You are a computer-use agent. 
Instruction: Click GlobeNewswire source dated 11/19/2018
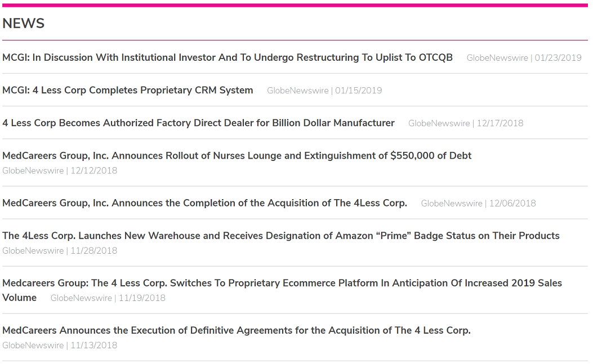[108, 298]
